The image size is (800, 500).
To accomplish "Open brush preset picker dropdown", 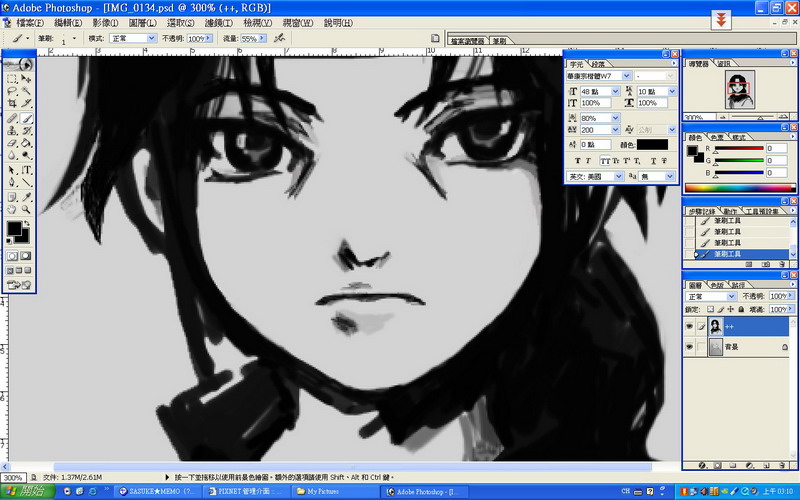I will pyautogui.click(x=74, y=38).
